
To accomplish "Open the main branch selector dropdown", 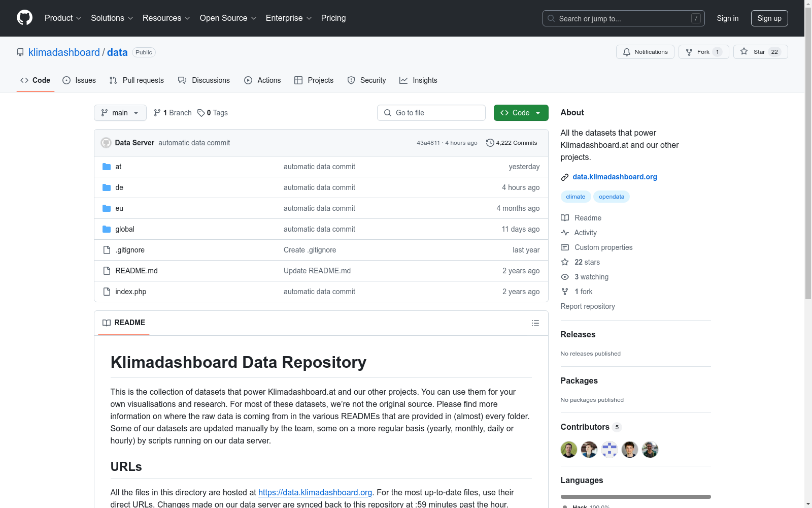I will (120, 113).
